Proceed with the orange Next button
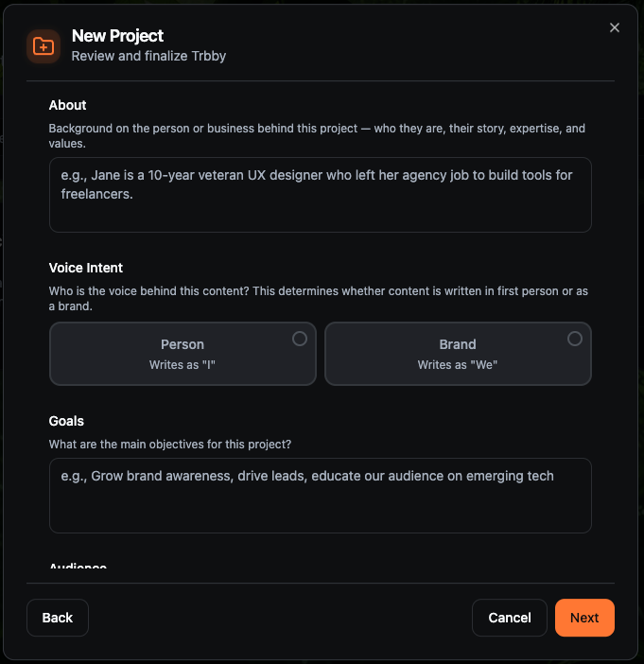Screen dimensions: 644x664 pos(584,618)
